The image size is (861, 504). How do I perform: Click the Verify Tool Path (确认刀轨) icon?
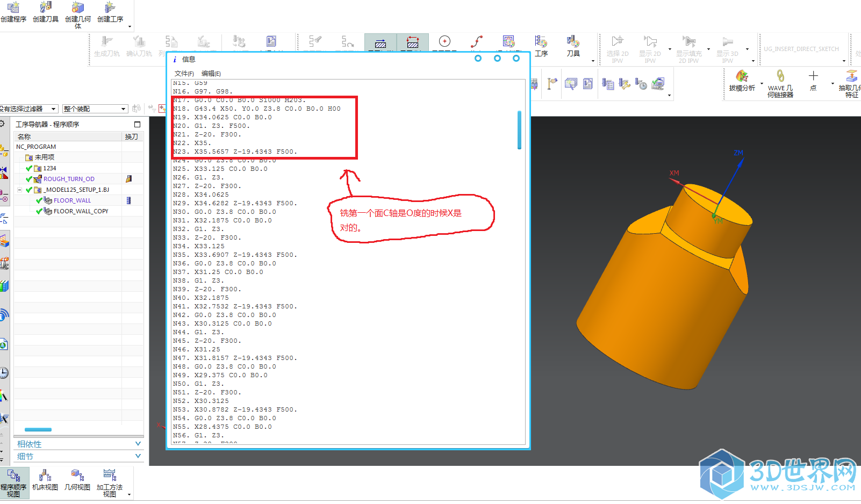[139, 41]
